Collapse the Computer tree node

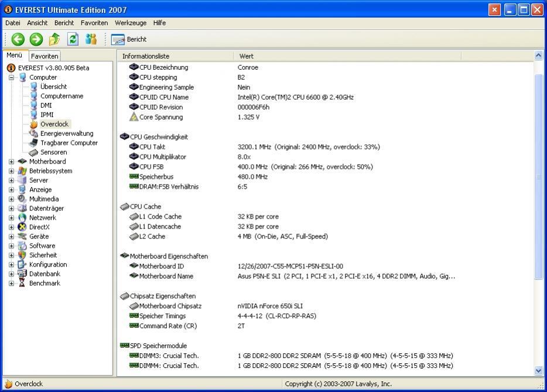[x=12, y=77]
